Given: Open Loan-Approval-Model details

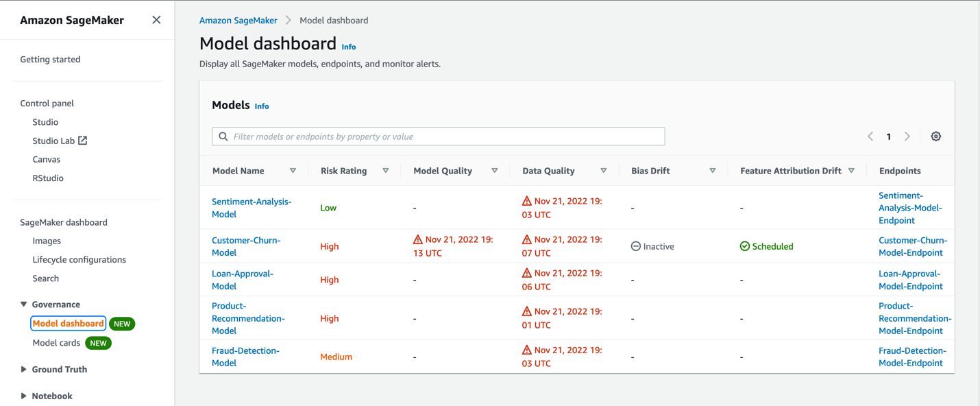Looking at the screenshot, I should [243, 280].
